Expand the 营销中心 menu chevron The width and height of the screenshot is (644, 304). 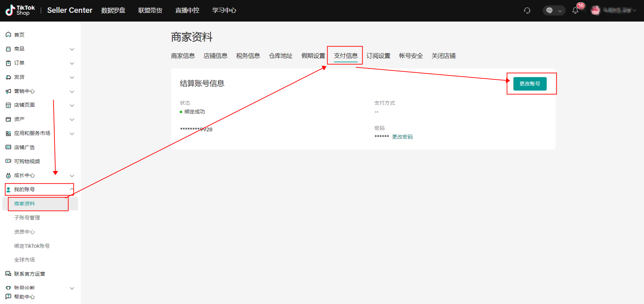tap(72, 92)
